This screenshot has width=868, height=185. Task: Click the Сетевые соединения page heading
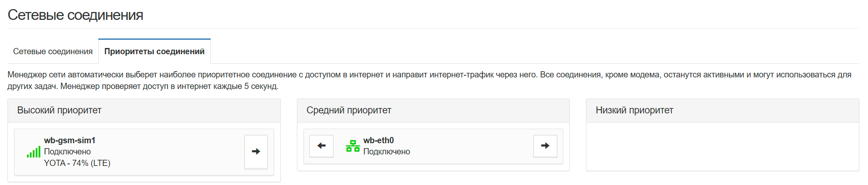75,15
